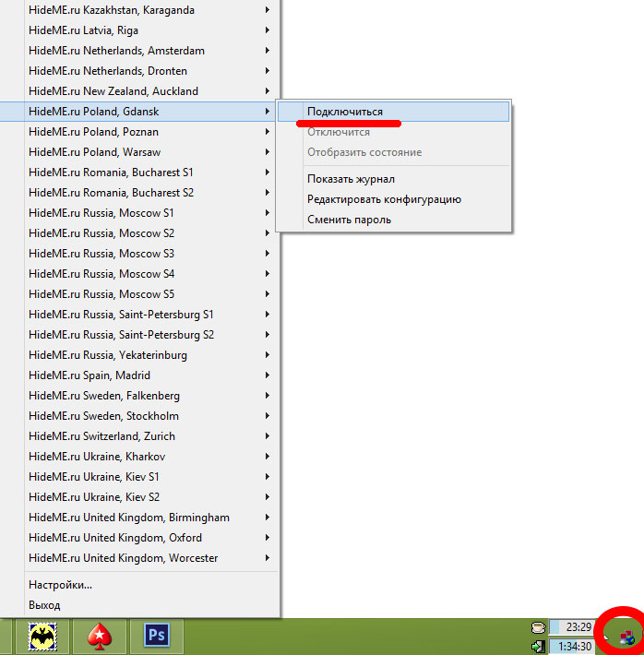
Task: Click the 1:34:30 timer display
Action: coord(572,646)
